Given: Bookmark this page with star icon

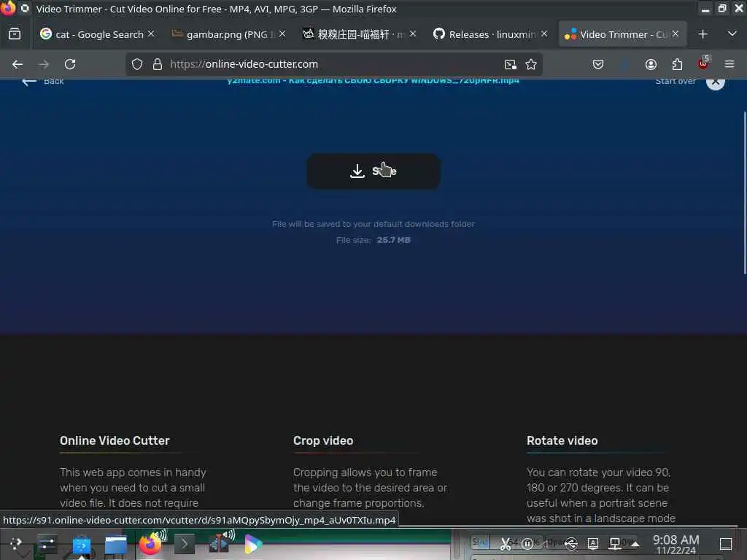Looking at the screenshot, I should [x=531, y=64].
